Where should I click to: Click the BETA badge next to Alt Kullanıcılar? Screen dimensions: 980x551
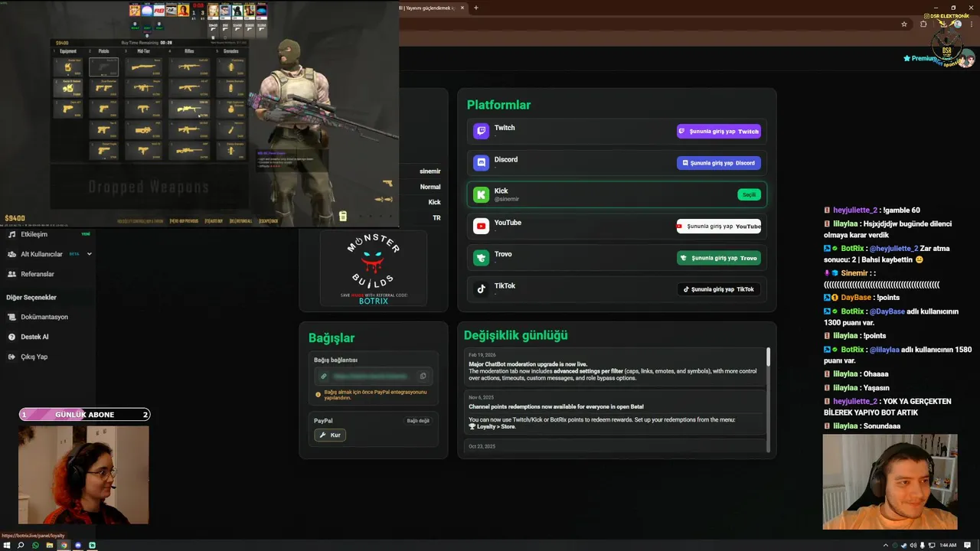74,254
